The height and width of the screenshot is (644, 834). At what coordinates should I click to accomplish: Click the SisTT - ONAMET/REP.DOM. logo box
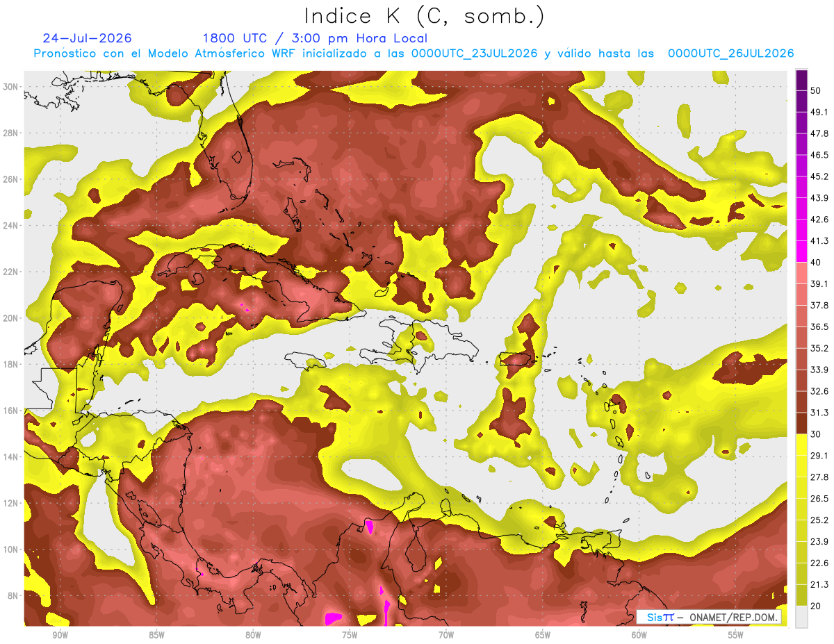[x=710, y=617]
